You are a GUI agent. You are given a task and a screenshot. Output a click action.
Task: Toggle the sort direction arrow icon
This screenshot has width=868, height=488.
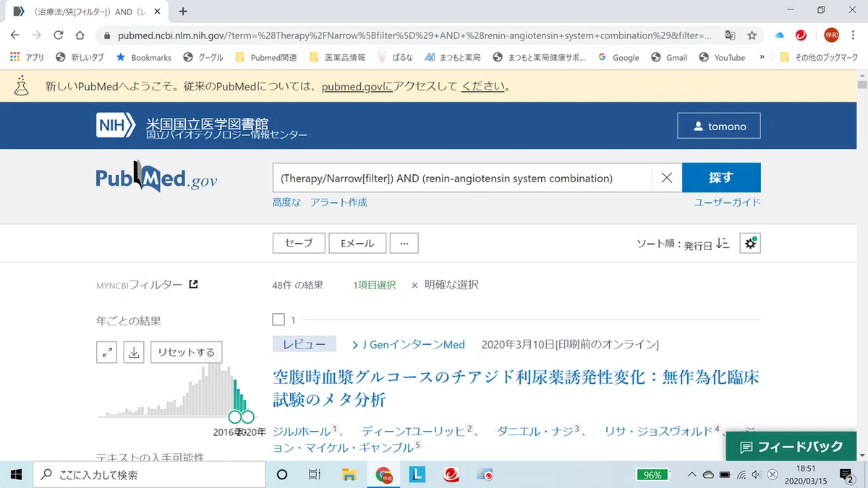pos(722,244)
